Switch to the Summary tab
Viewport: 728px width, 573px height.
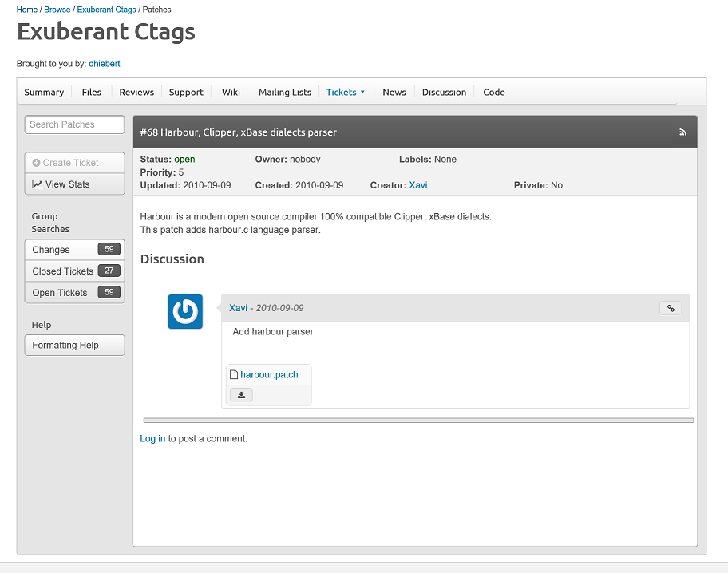(x=44, y=92)
